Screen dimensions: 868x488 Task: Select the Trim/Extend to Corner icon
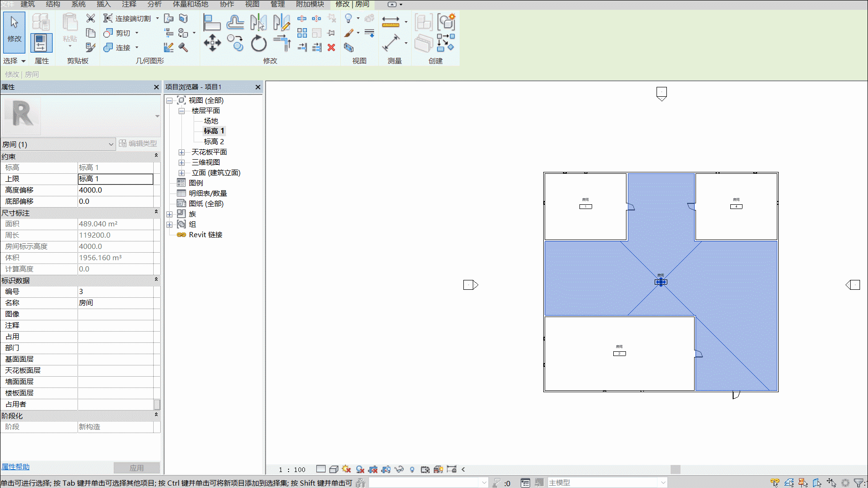pyautogui.click(x=282, y=43)
